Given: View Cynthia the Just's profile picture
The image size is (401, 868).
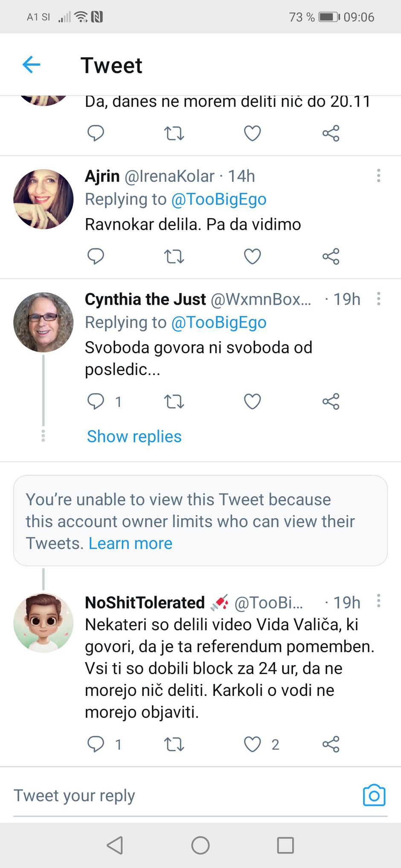Looking at the screenshot, I should (x=43, y=322).
